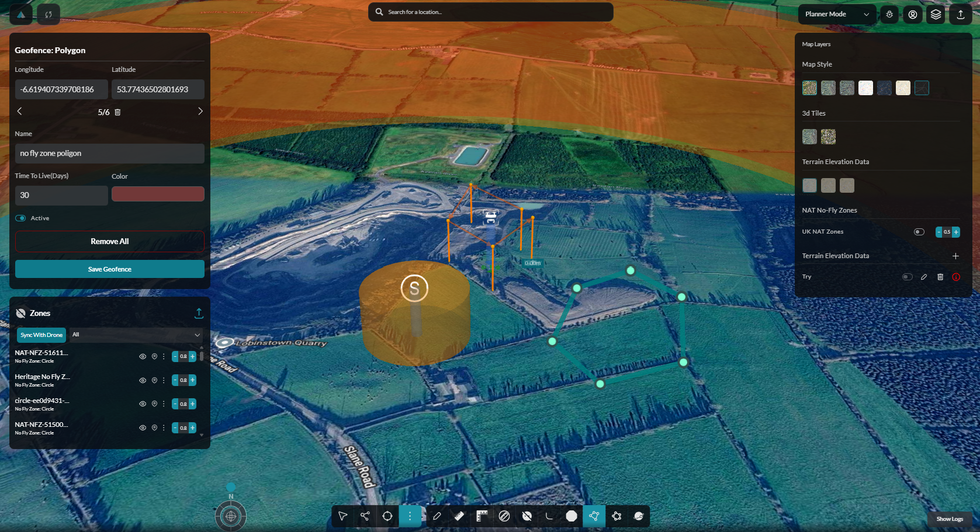Pick the pentagon-with-nodes shape tool
Viewport: 980px width, 532px height.
click(617, 516)
